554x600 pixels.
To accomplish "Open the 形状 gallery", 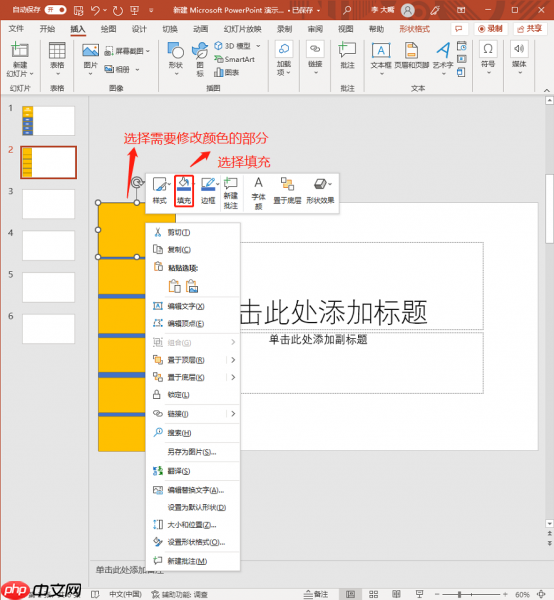I will (x=176, y=59).
